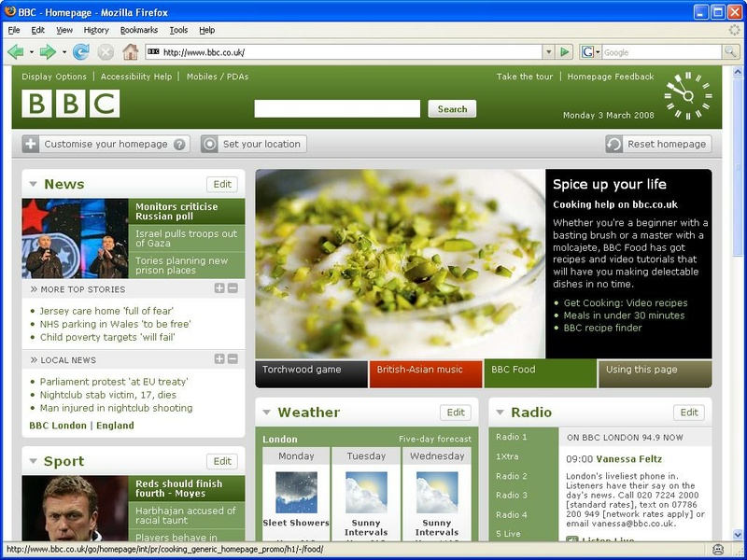Click Reset homepage button

658,145
